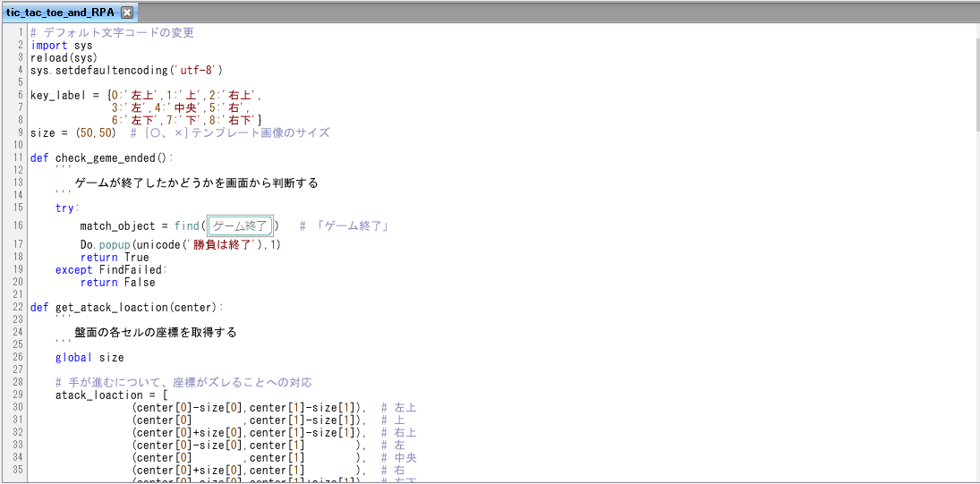
Task: Click the sys.setdefaultencoding('utf-8') line
Action: [125, 70]
